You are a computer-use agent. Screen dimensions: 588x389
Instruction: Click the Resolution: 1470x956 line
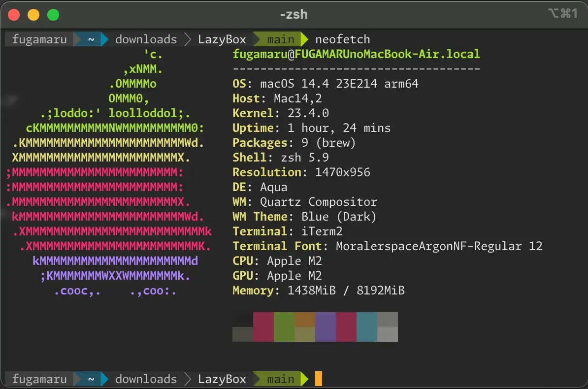(x=301, y=172)
